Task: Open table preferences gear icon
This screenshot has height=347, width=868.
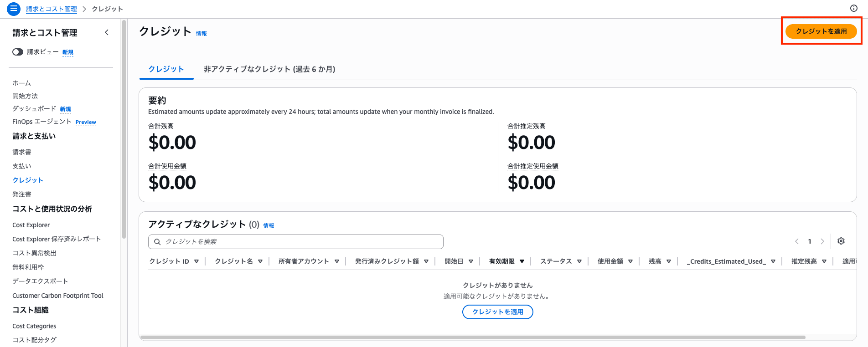Action: [841, 241]
